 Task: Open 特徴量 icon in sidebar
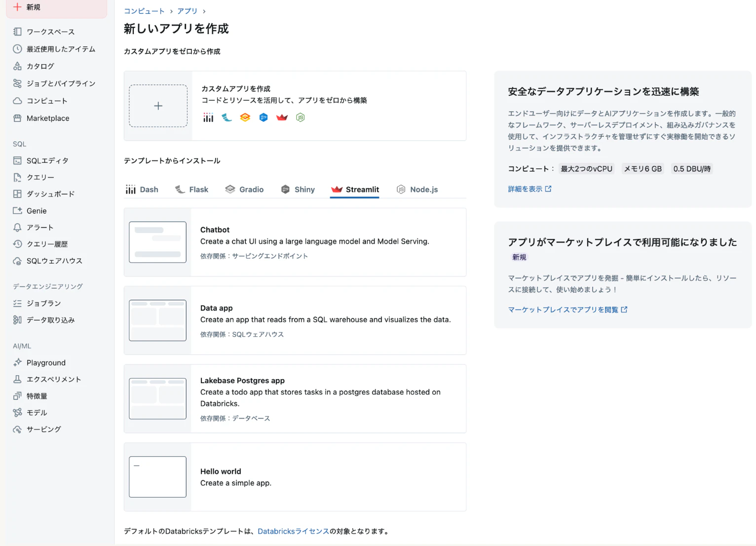pyautogui.click(x=17, y=396)
